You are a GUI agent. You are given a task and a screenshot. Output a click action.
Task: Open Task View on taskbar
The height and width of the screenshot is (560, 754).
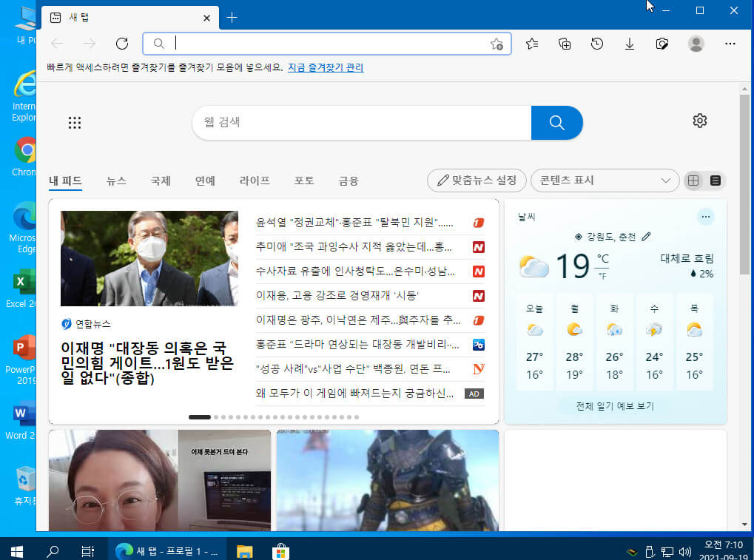tap(87, 551)
